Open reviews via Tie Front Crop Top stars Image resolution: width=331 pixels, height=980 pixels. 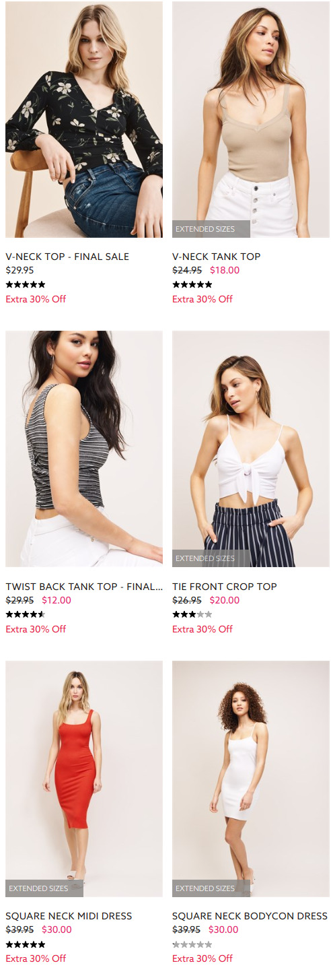[192, 614]
